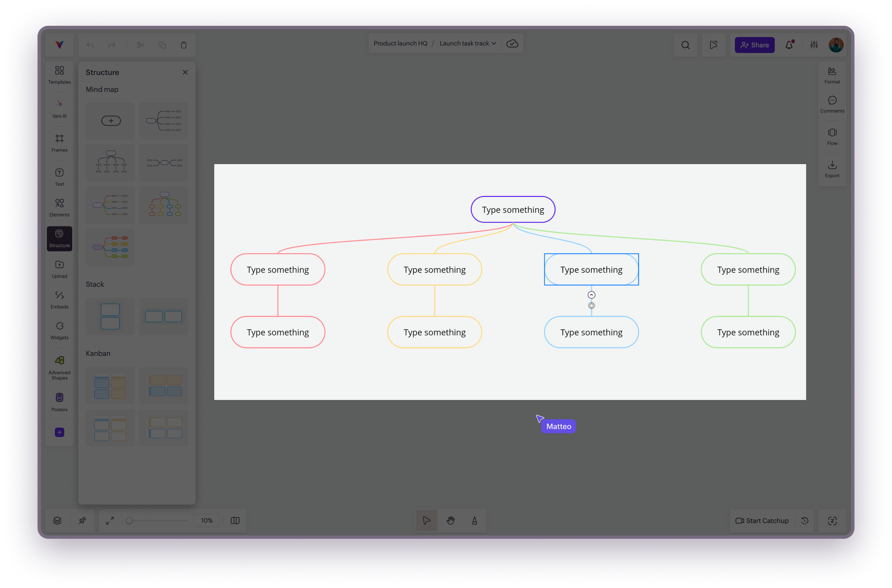
Task: Click the Export button
Action: click(832, 169)
